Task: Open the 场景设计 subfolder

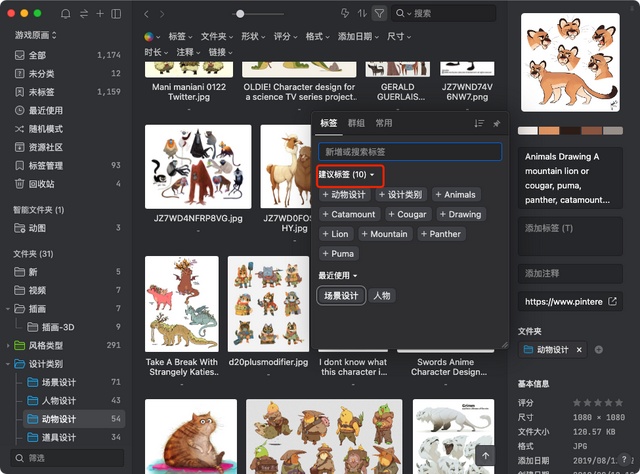Action: (73, 383)
